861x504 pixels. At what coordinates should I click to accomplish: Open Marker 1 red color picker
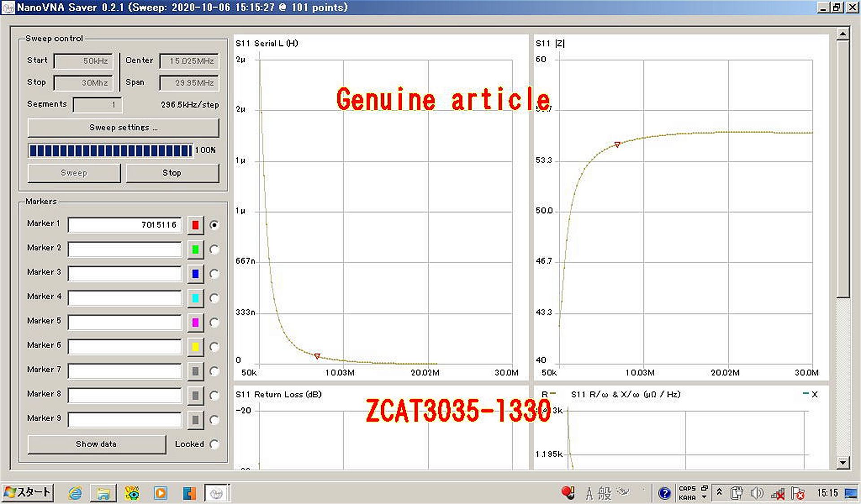(x=195, y=225)
